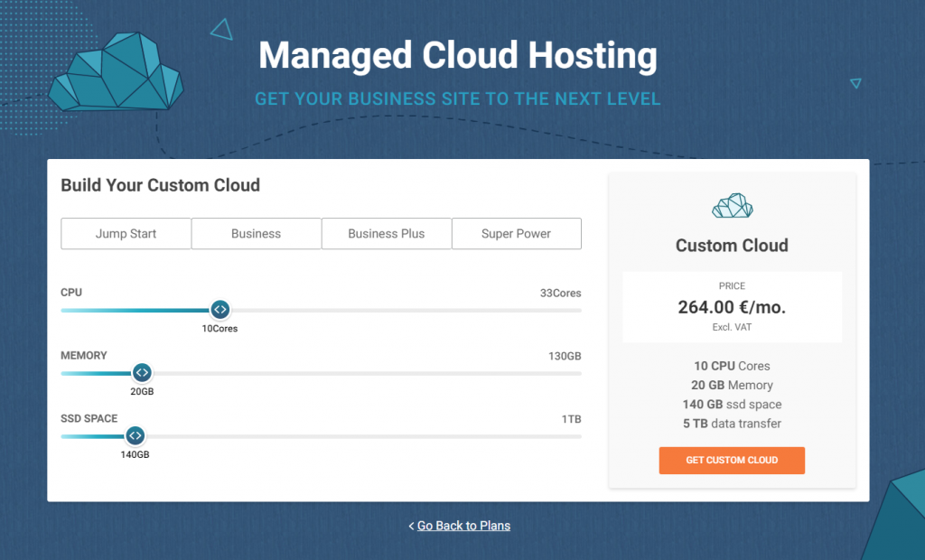Viewport: 925px width, 560px height.
Task: Choose the Business Plus preset
Action: pos(387,234)
